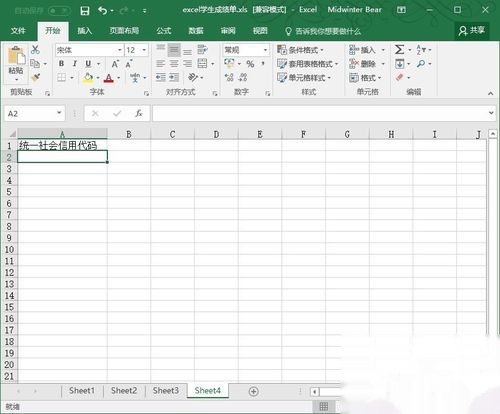Open the number format dropdown (常规)
The image size is (500, 414).
pyautogui.click(x=265, y=50)
